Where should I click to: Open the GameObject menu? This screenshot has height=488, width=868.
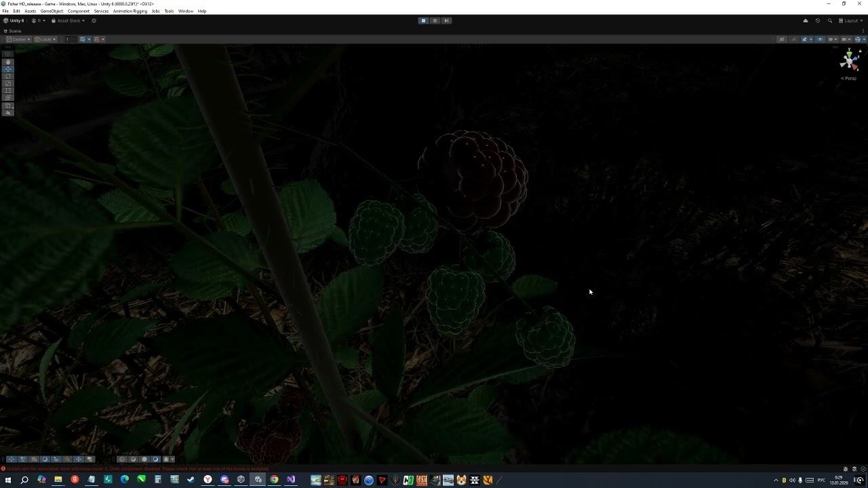[x=52, y=11]
